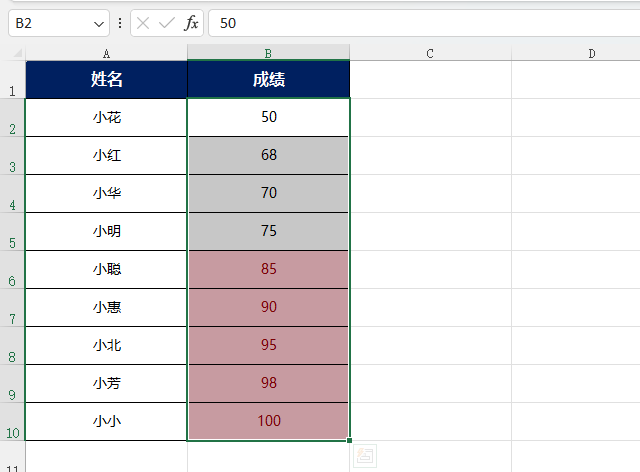Click the red score cell 100
The height and width of the screenshot is (472, 640).
pyautogui.click(x=268, y=421)
